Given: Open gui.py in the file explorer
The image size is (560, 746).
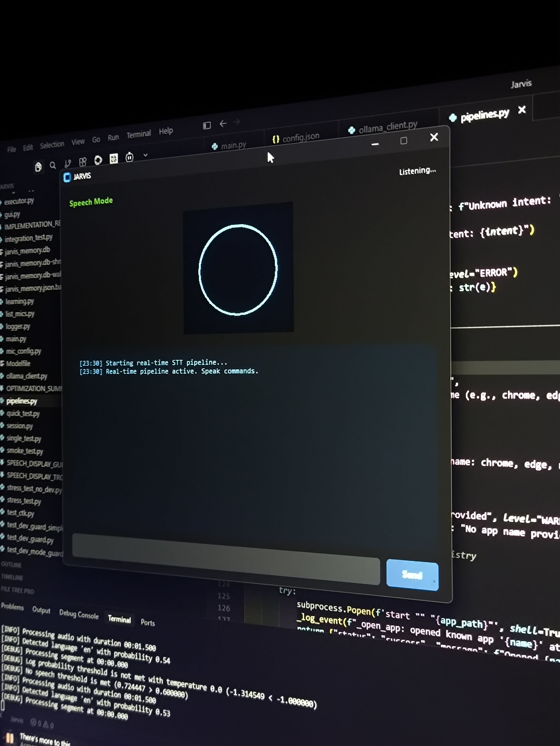Looking at the screenshot, I should coord(12,215).
